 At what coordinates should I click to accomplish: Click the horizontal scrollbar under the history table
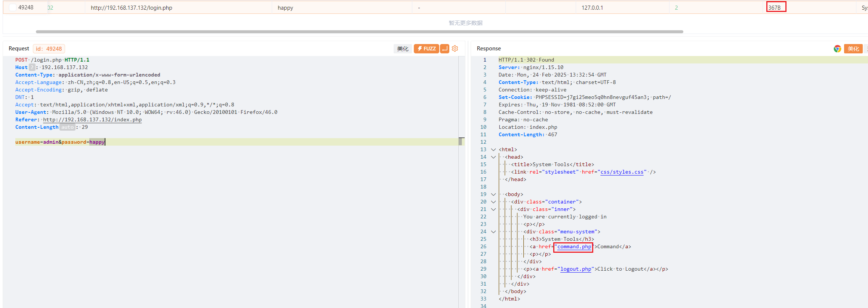tap(359, 32)
